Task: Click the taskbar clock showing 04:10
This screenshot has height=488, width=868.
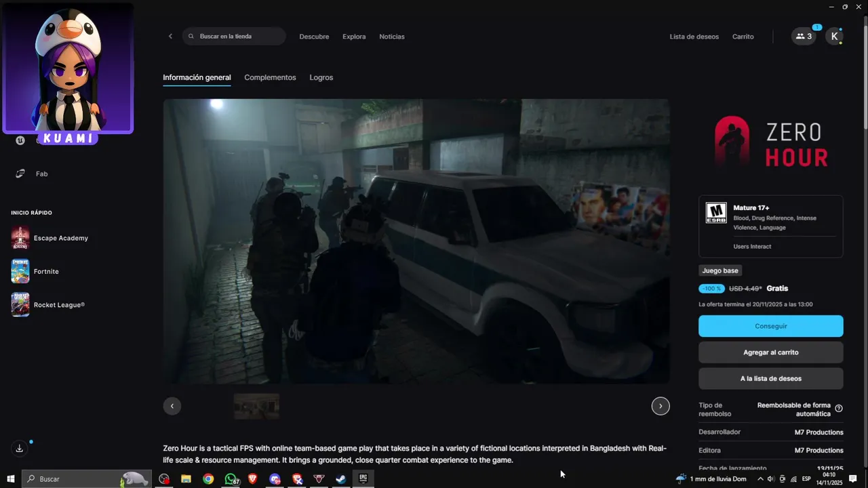Action: point(829,479)
